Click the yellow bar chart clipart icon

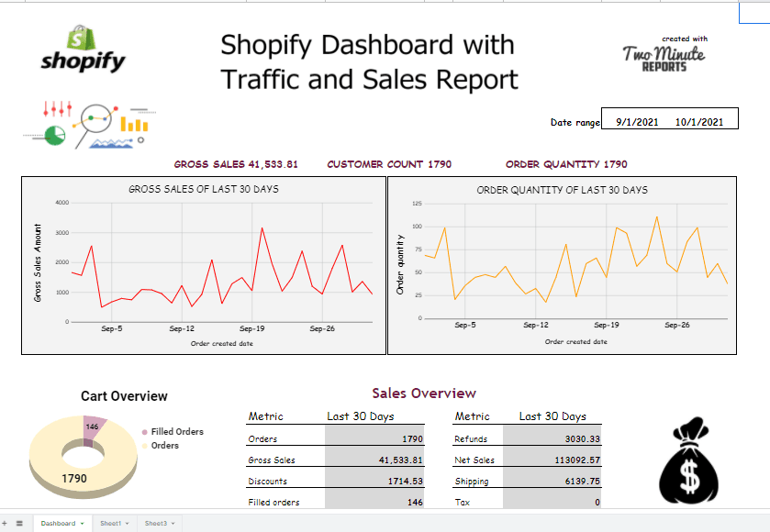click(134, 124)
